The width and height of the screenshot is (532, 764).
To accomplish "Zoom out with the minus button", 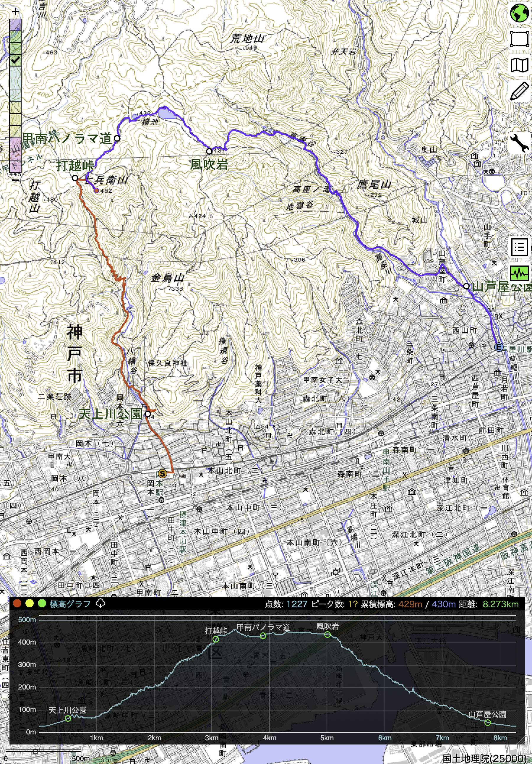I will pos(15,180).
